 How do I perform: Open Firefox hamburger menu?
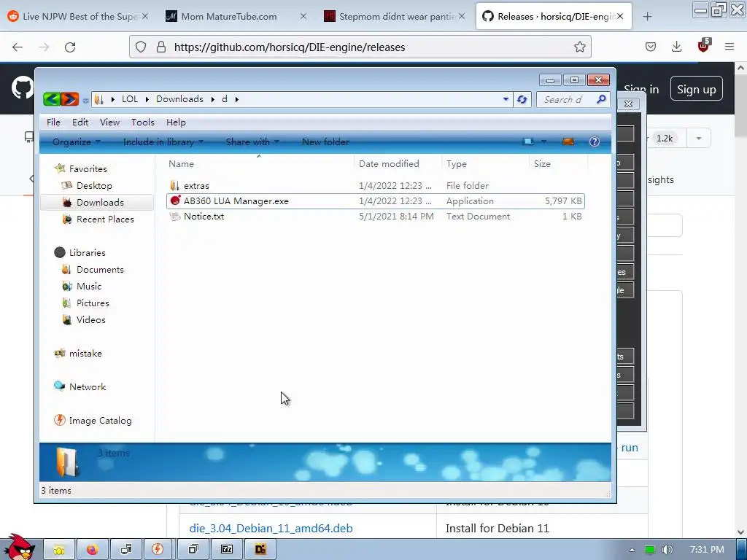click(729, 47)
